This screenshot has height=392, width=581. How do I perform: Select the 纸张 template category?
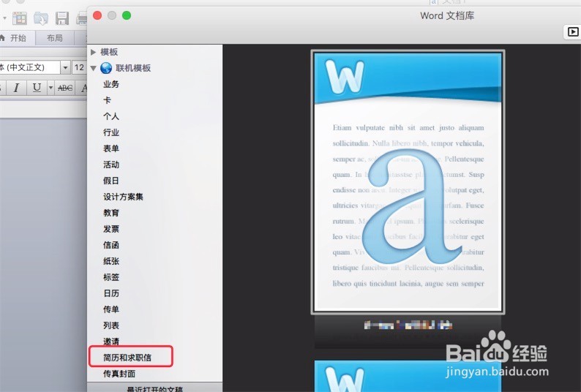tap(111, 261)
